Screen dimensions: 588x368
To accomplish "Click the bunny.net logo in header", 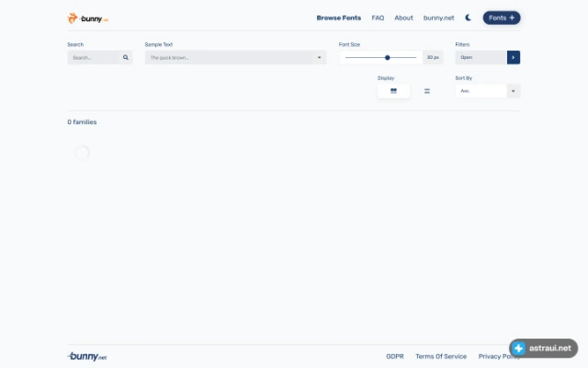I will 88,18.
